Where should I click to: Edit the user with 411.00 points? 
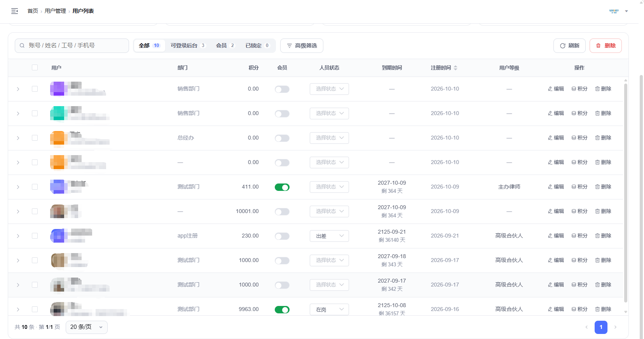point(556,187)
